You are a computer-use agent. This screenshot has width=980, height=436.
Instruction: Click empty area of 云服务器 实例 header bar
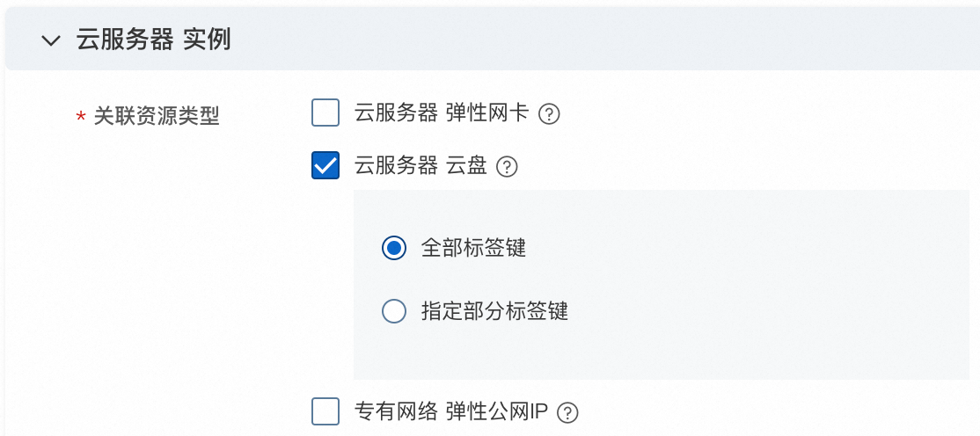[616, 40]
